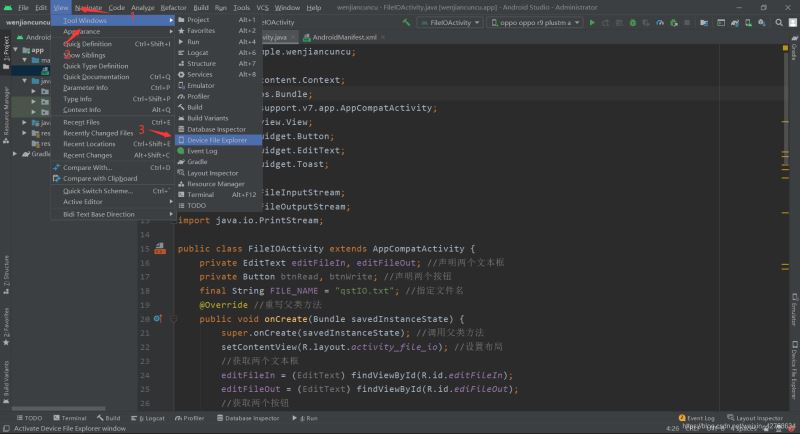Screen dimensions: 800x434
Task: Open Resource Manager side tab on left edge
Action: click(x=6, y=115)
